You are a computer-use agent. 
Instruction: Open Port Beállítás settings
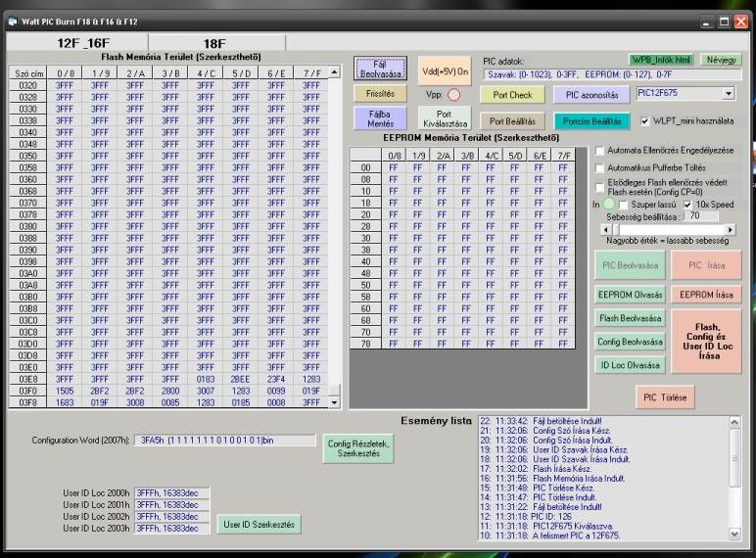512,121
